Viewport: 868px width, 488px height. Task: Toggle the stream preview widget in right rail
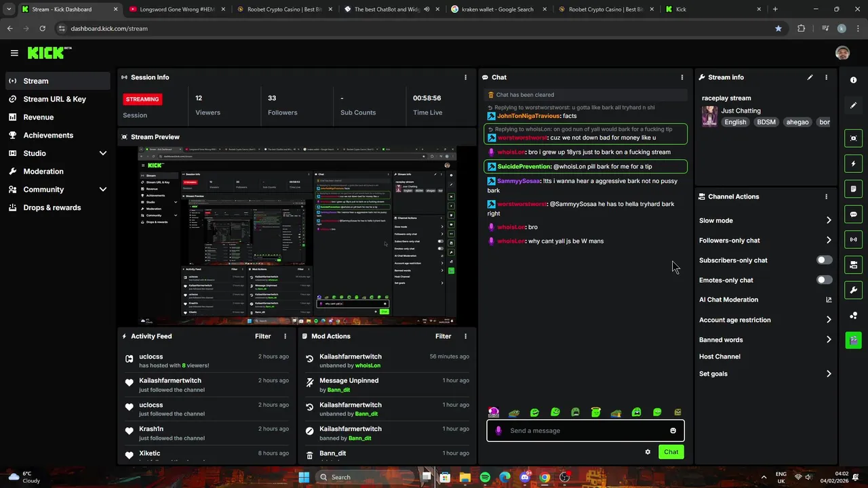[x=853, y=138]
